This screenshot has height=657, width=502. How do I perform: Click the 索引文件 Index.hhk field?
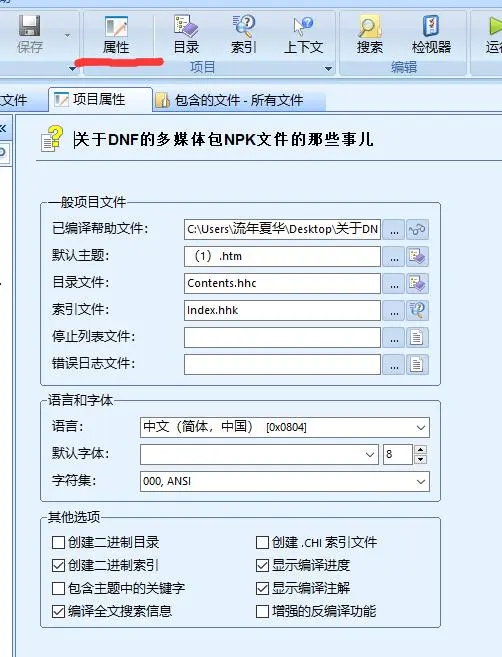coord(282,310)
